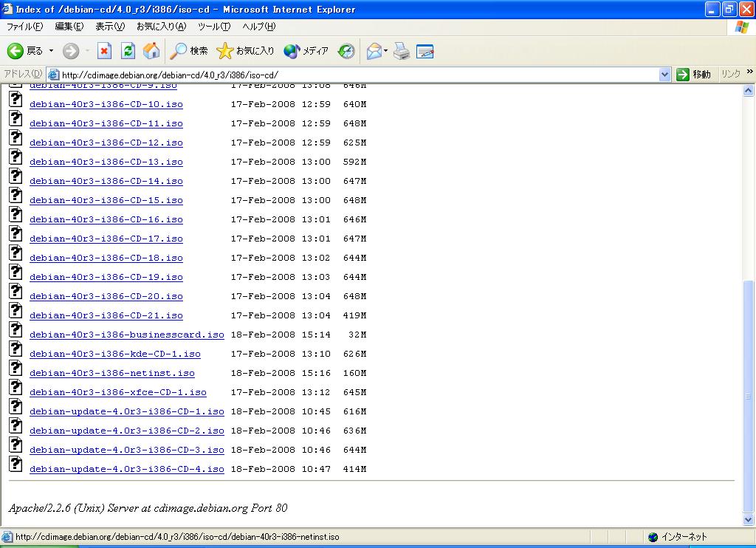Expand the address bar URL dropdown
The height and width of the screenshot is (548, 756).
click(x=665, y=75)
